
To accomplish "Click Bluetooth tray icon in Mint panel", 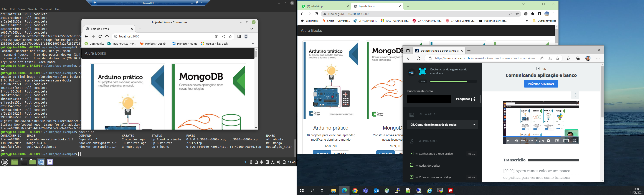I will [251, 162].
